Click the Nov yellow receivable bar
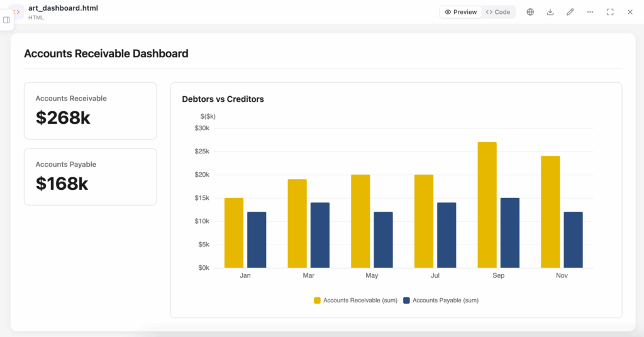 tap(550, 212)
